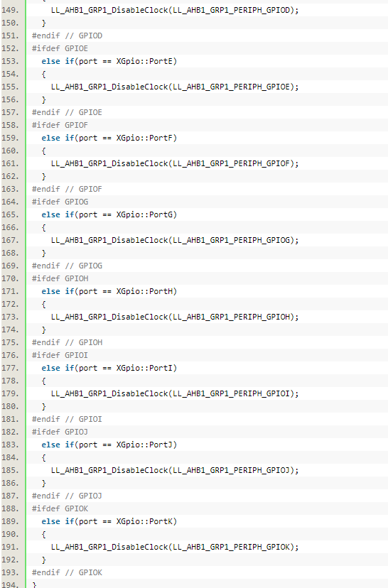The image size is (388, 588).
Task: Click line number 153
Action: click(10, 61)
